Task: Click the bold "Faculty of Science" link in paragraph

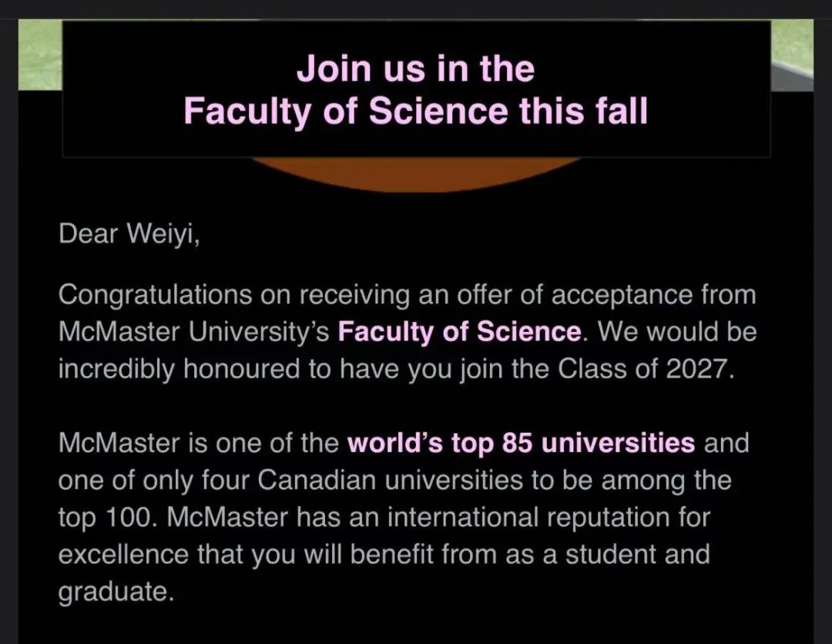Action: [459, 332]
